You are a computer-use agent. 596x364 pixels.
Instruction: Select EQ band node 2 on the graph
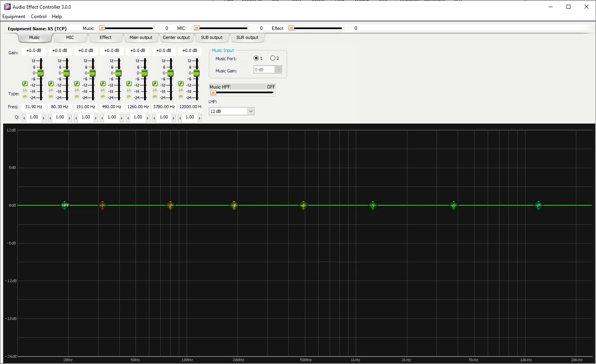[x=170, y=205]
